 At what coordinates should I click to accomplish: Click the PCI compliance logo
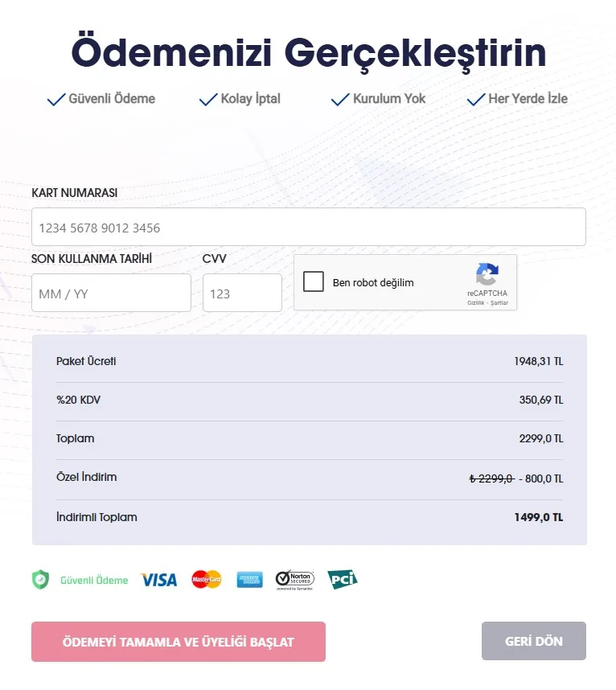click(342, 580)
